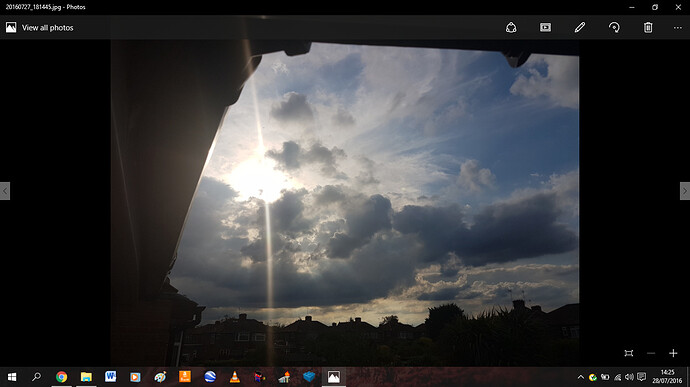Zoom in using the plus button
Viewport: 690px width, 387px height.
(x=673, y=353)
